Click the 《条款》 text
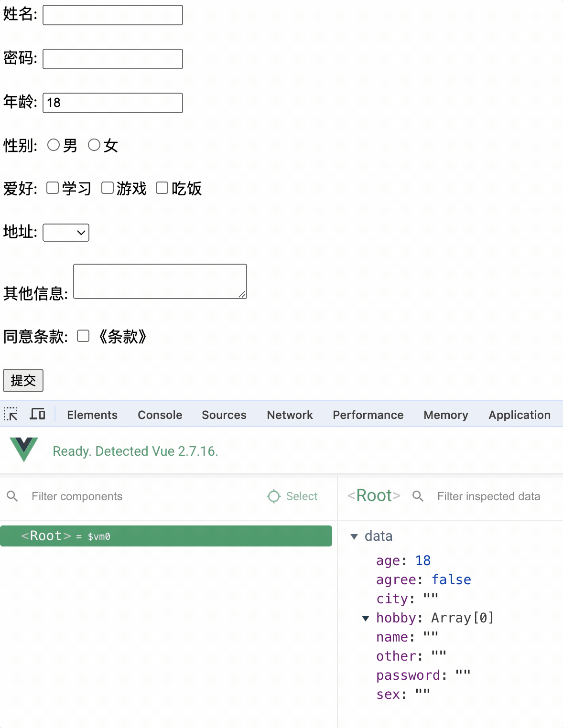 point(122,336)
